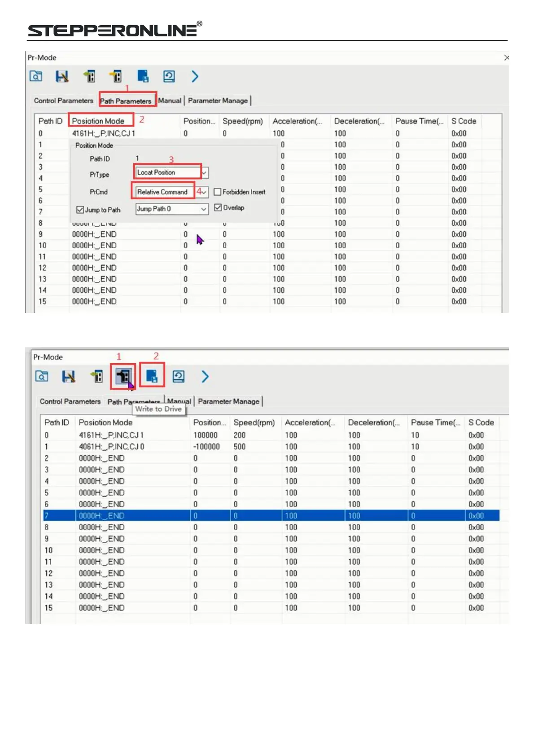Viewport: 534px width, 756px height.
Task: Switch to Control Parameters tab in upper window
Action: 63,101
